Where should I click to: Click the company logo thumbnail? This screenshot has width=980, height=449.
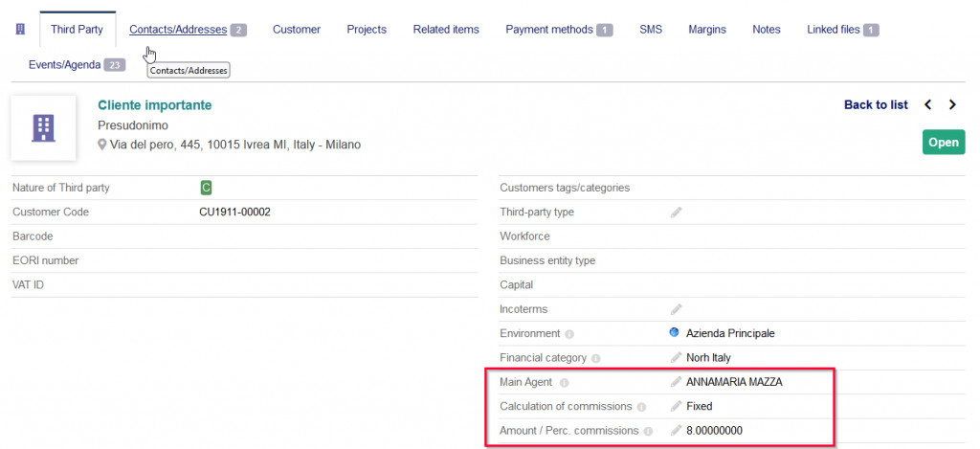[x=44, y=127]
